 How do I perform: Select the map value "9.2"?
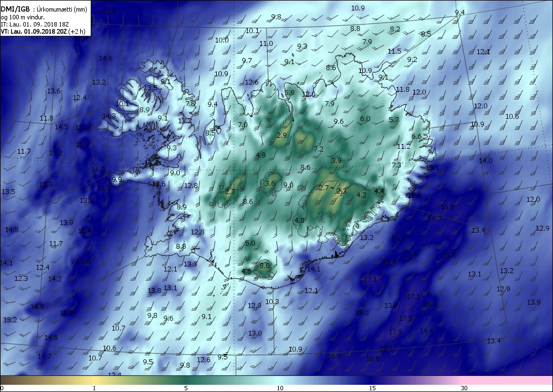coord(413,59)
